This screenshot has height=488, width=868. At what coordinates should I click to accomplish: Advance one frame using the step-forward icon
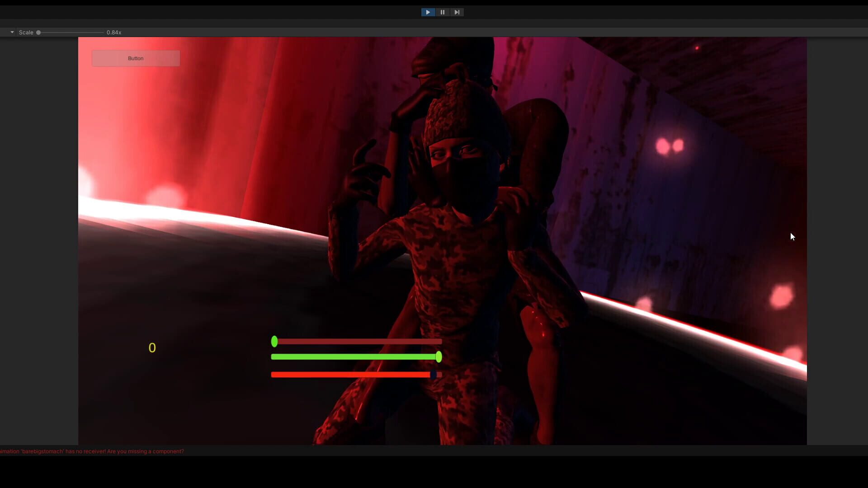pos(457,12)
